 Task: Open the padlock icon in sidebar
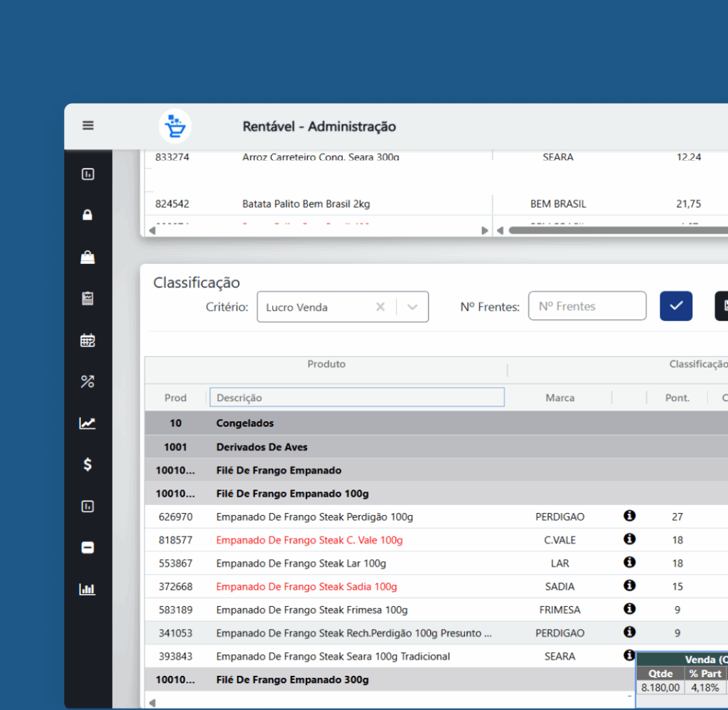(x=87, y=215)
